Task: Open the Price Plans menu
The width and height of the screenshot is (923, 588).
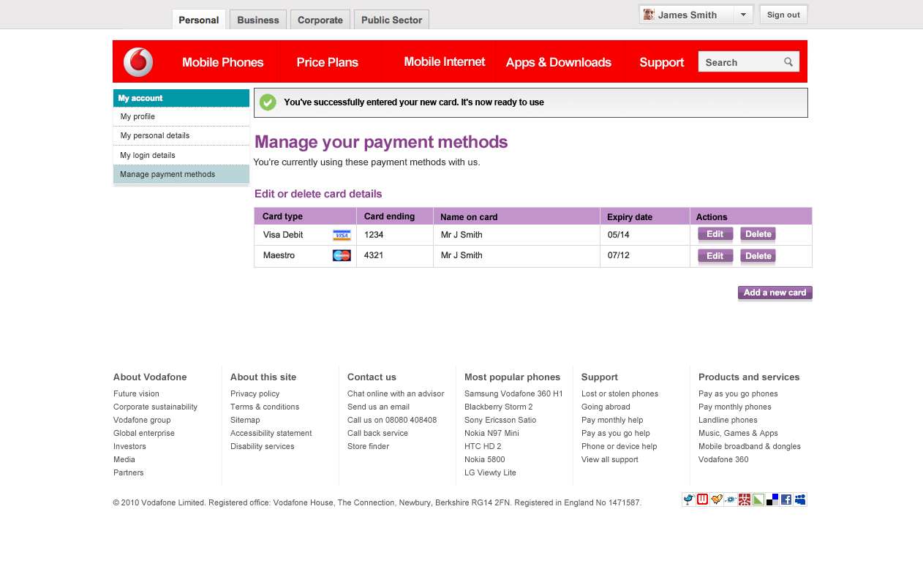Action: tap(327, 62)
